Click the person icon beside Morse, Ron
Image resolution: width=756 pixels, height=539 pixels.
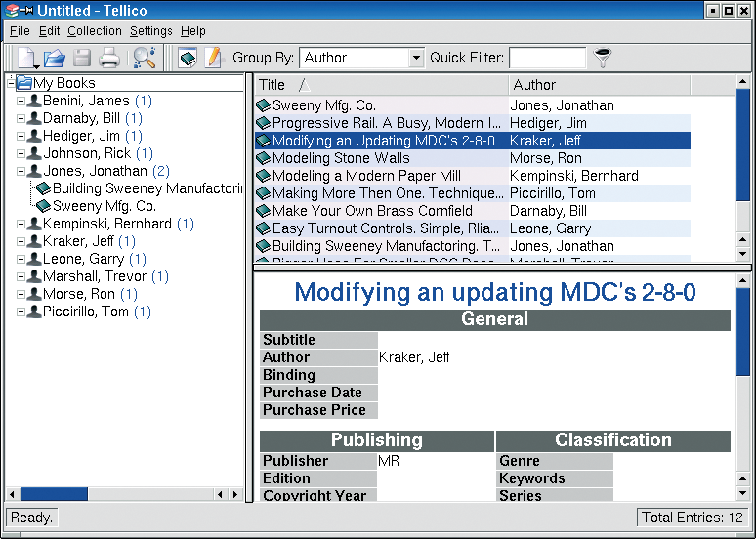coord(34,294)
